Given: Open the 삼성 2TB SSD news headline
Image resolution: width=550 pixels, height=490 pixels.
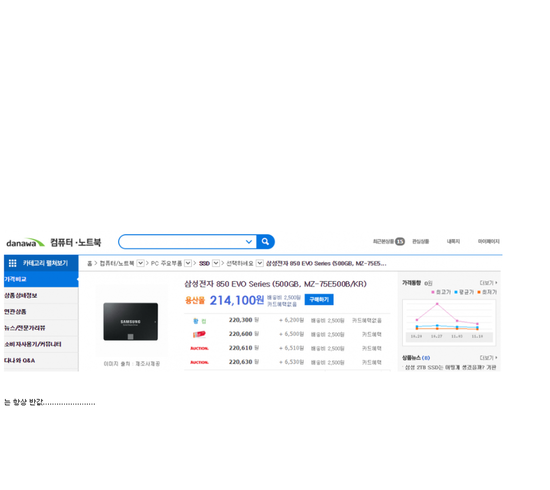Looking at the screenshot, I should pos(450,367).
